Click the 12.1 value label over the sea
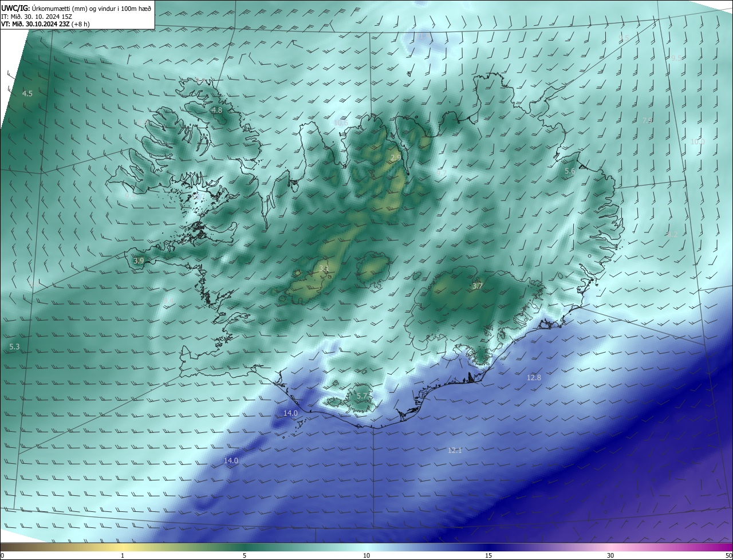733x560 pixels. pyautogui.click(x=455, y=451)
